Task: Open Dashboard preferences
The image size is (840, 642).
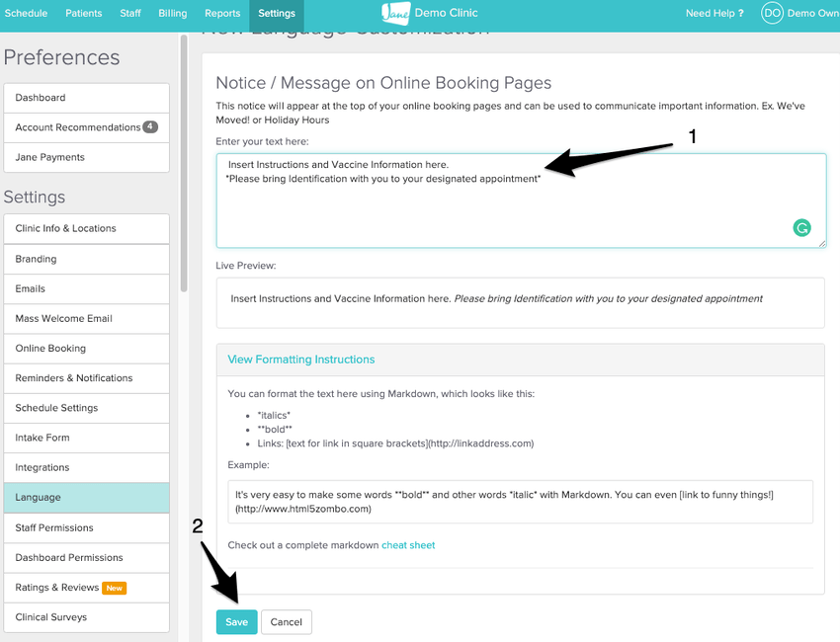Action: (86, 98)
